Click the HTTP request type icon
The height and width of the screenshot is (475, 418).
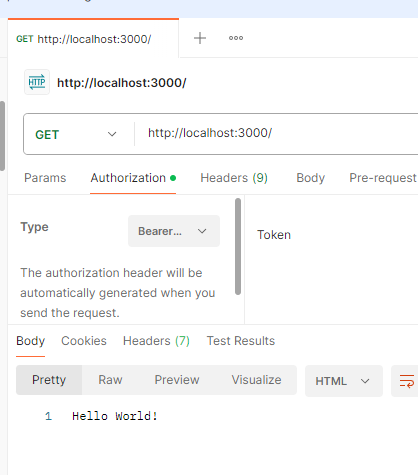(37, 82)
